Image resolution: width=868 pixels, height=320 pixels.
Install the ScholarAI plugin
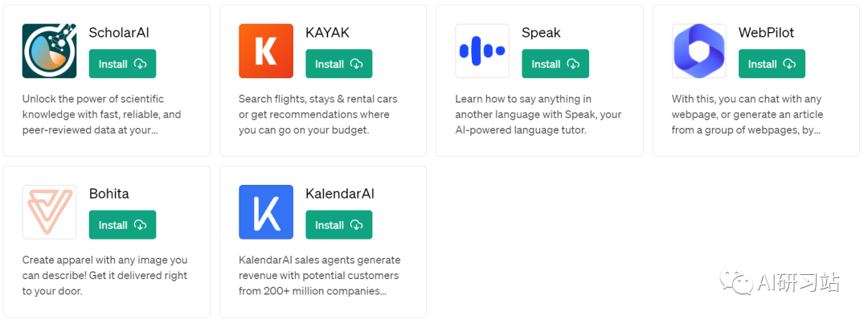pyautogui.click(x=122, y=64)
